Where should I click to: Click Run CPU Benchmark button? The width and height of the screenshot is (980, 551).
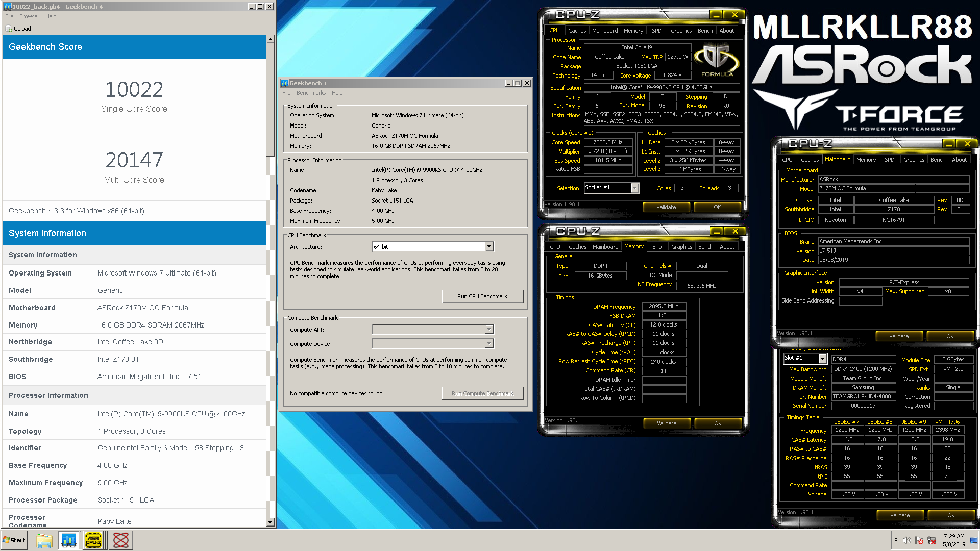point(482,296)
